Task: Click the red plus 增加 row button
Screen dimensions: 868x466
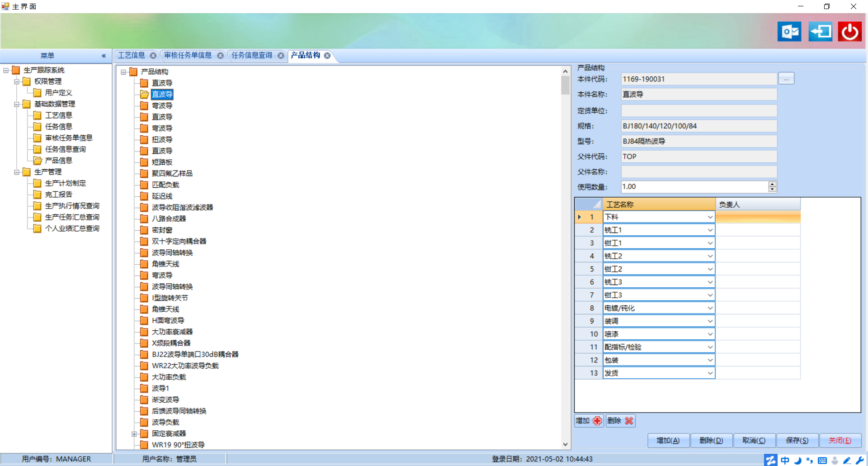Action: point(589,421)
